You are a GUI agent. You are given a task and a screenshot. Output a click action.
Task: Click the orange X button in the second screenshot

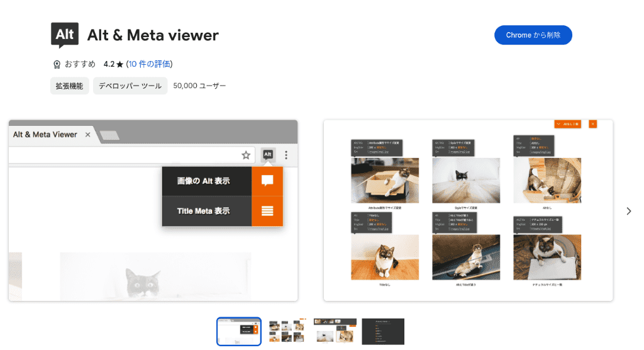[592, 125]
